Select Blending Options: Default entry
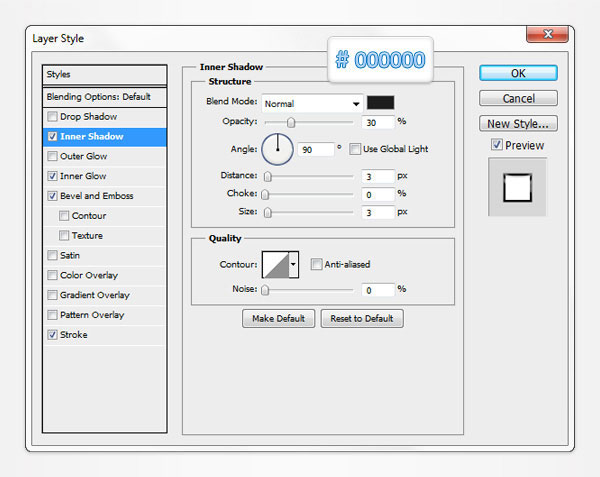Screen dimensions: 600x477 (x=98, y=97)
